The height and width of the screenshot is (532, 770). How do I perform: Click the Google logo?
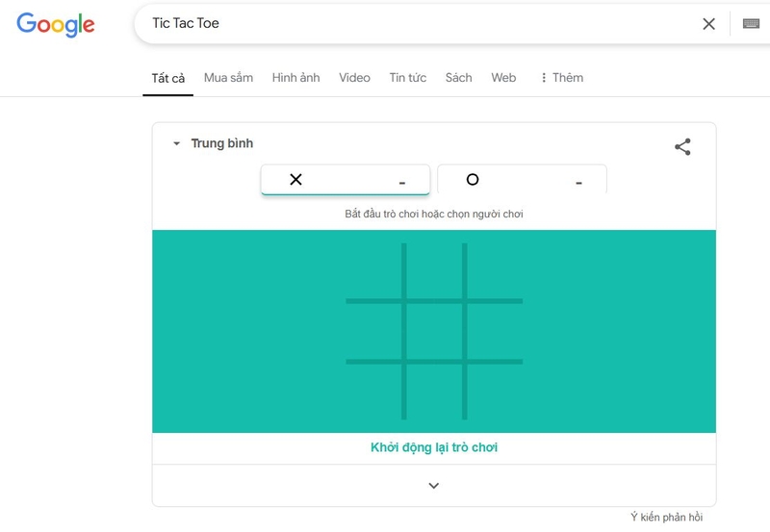56,25
